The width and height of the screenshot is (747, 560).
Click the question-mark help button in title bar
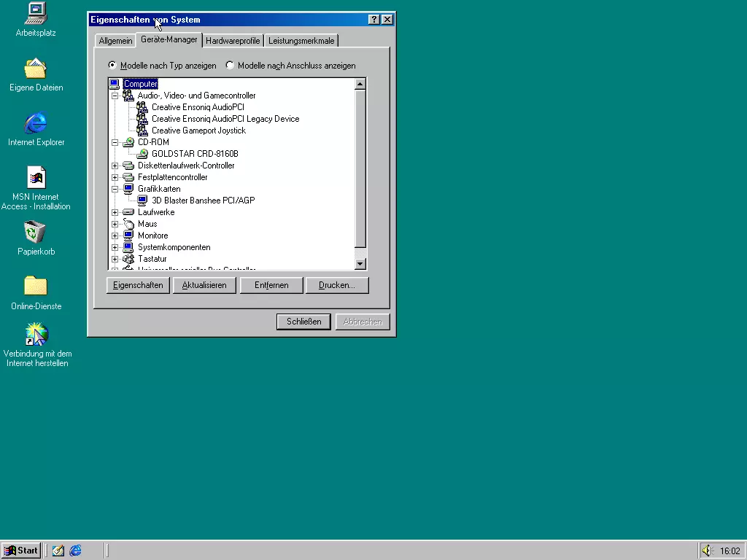[x=374, y=20]
